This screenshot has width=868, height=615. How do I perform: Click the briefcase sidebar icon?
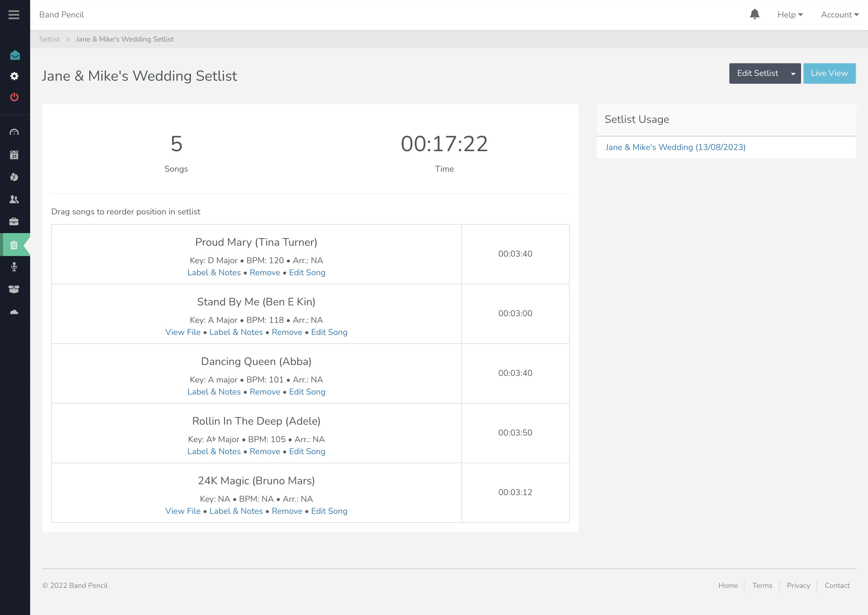click(x=14, y=222)
